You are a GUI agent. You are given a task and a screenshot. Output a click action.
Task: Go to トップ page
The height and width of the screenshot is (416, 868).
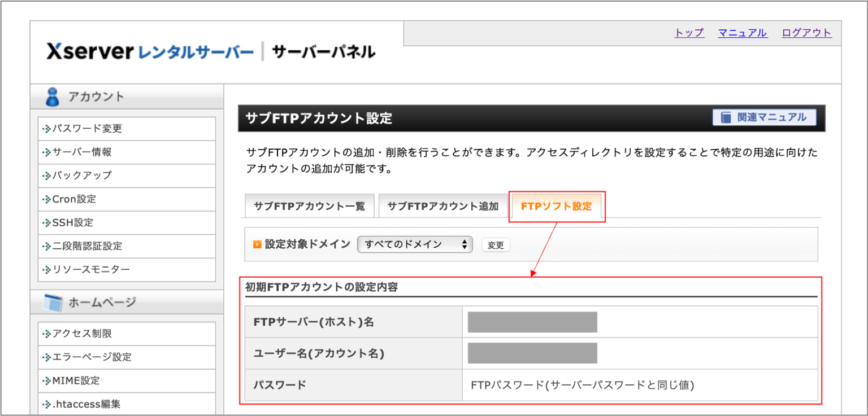[x=688, y=33]
